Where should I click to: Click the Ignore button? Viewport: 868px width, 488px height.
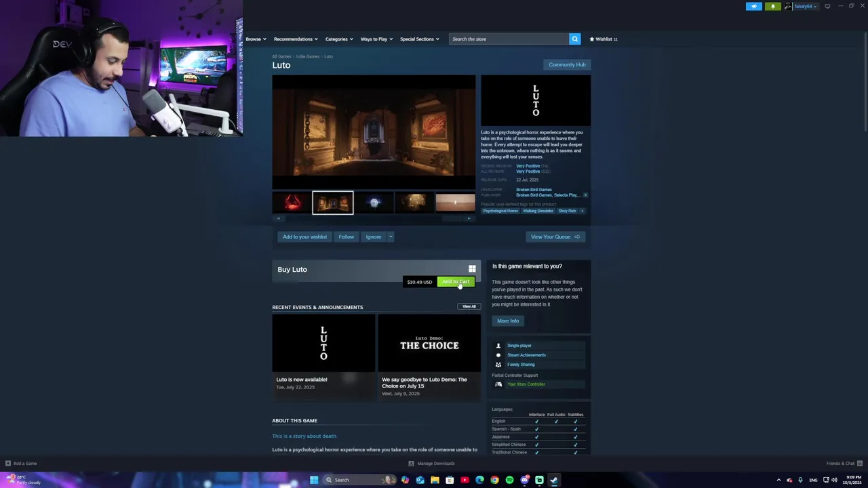[374, 237]
